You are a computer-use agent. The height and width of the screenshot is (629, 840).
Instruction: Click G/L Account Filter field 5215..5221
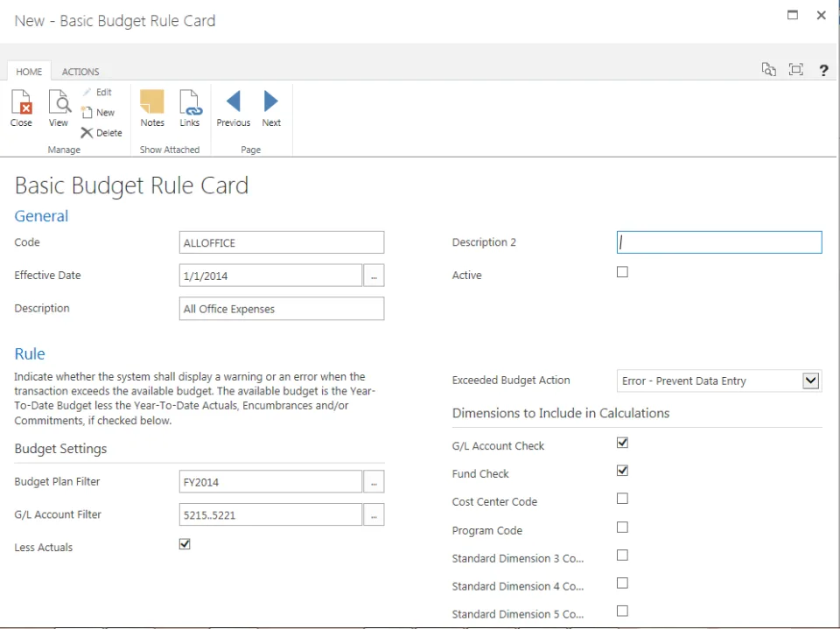coord(270,515)
